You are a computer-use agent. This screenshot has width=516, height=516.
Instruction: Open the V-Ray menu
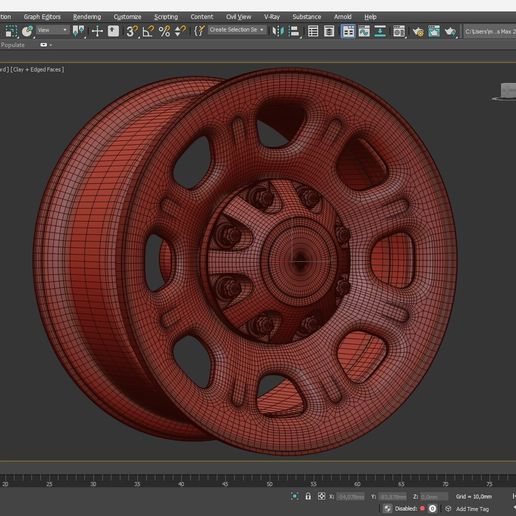pyautogui.click(x=272, y=17)
